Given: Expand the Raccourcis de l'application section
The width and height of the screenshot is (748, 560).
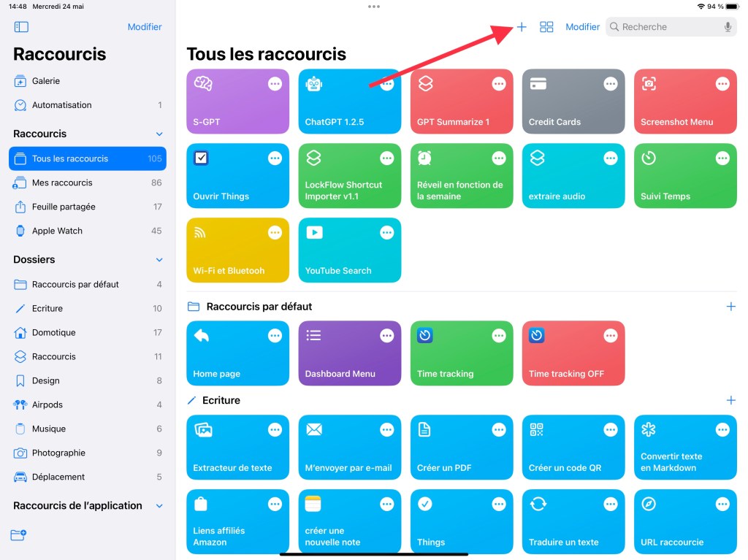Looking at the screenshot, I should [159, 506].
